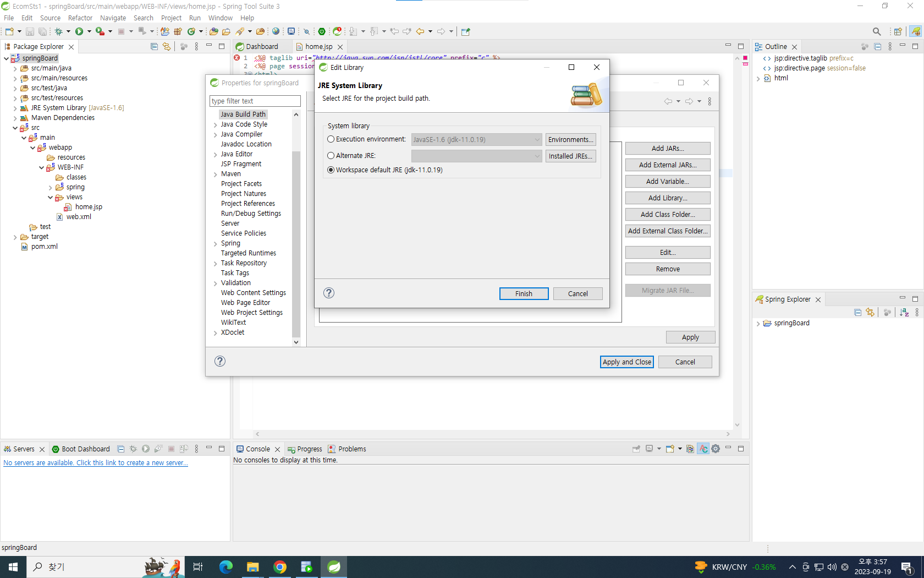Click the toolbar Search magnifier icon at right
924x578 pixels.
pos(877,31)
